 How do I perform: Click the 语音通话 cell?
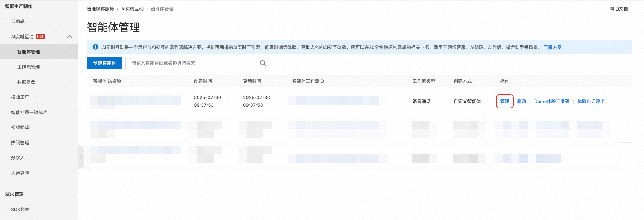coord(422,101)
